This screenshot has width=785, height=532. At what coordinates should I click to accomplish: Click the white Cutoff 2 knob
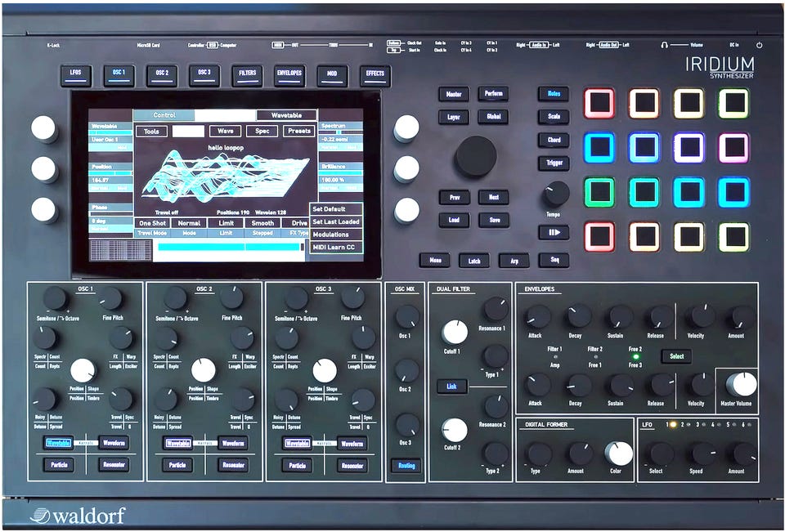[x=455, y=431]
